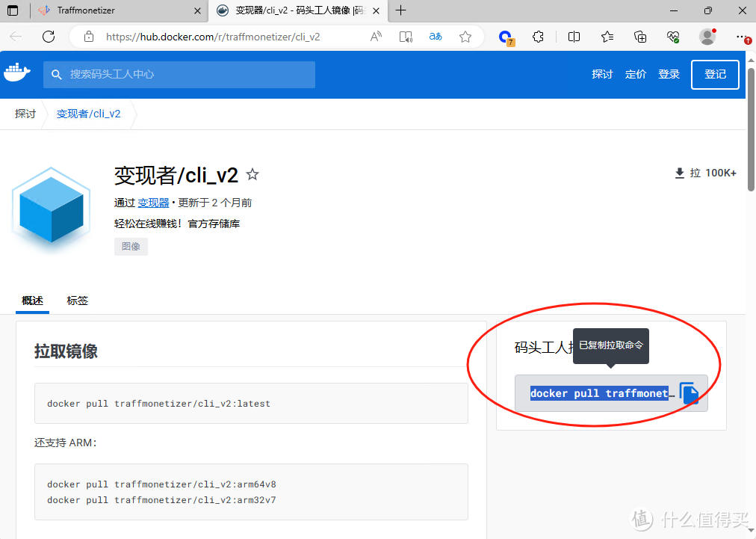Image resolution: width=756 pixels, height=539 pixels.
Task: Go to Docker Hub home via whale logo
Action: [17, 73]
